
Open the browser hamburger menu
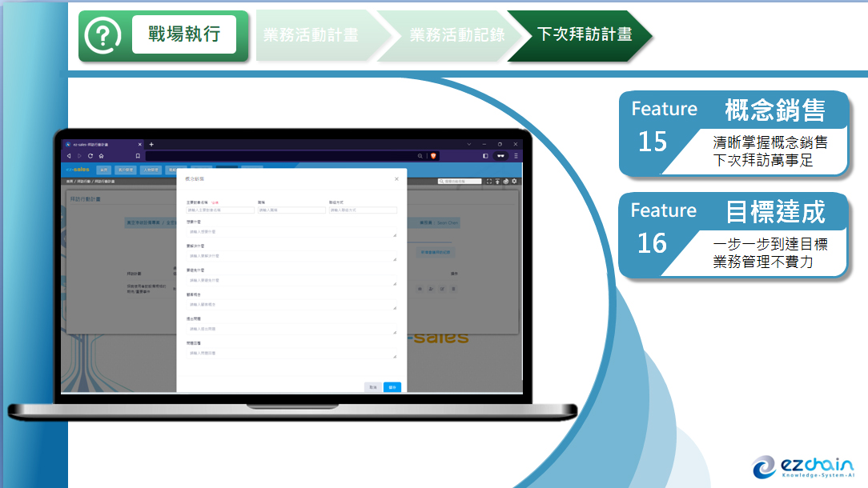516,156
